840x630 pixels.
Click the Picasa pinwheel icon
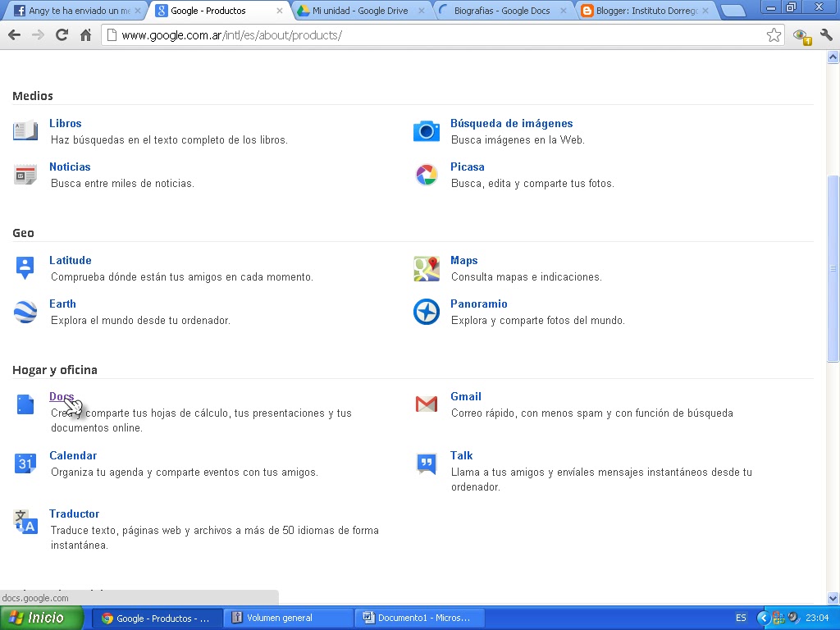(427, 175)
